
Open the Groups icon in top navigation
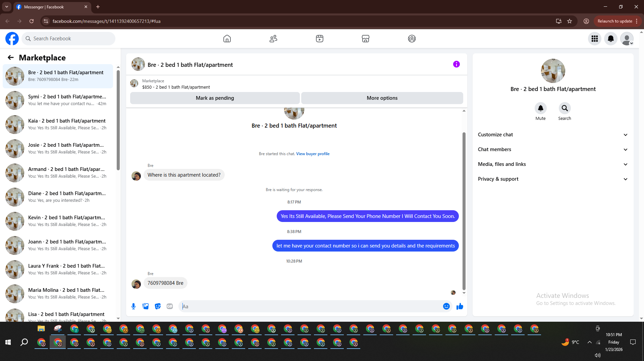[412, 39]
